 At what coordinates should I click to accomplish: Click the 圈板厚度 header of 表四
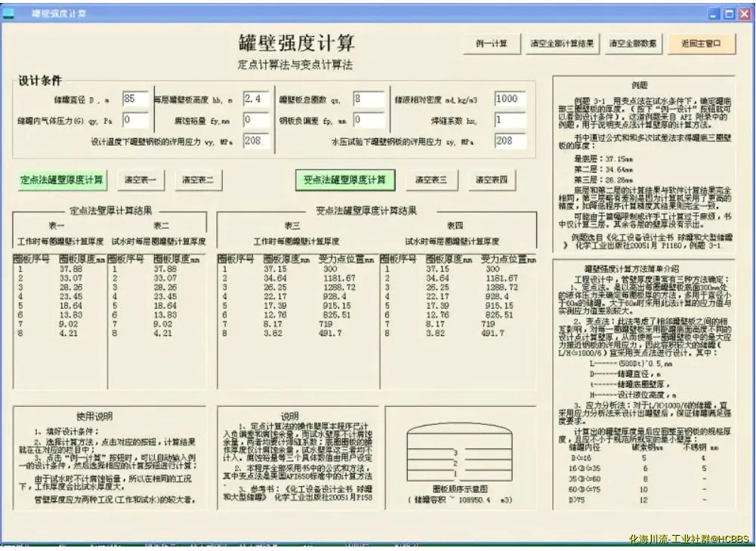click(449, 260)
